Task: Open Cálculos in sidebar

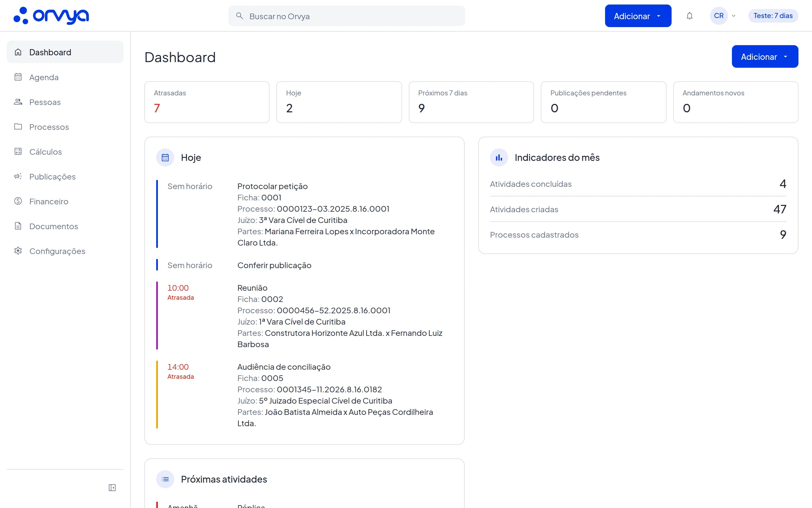Action: point(65,152)
